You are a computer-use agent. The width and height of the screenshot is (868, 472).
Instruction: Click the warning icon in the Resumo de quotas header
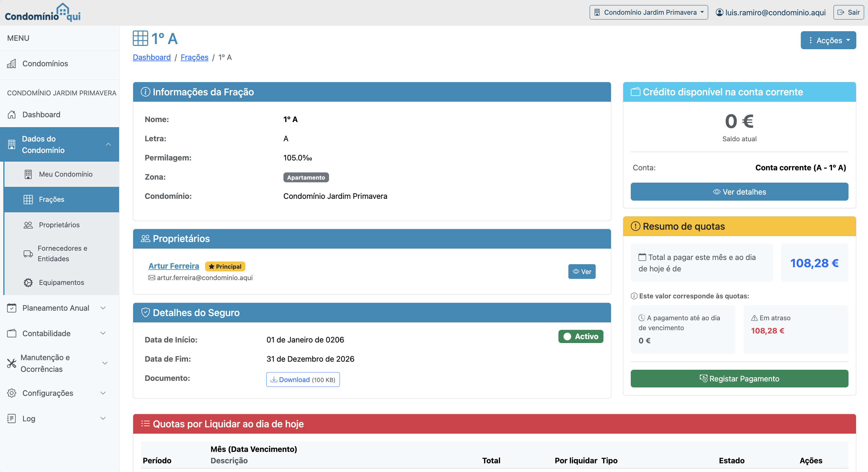tap(636, 226)
